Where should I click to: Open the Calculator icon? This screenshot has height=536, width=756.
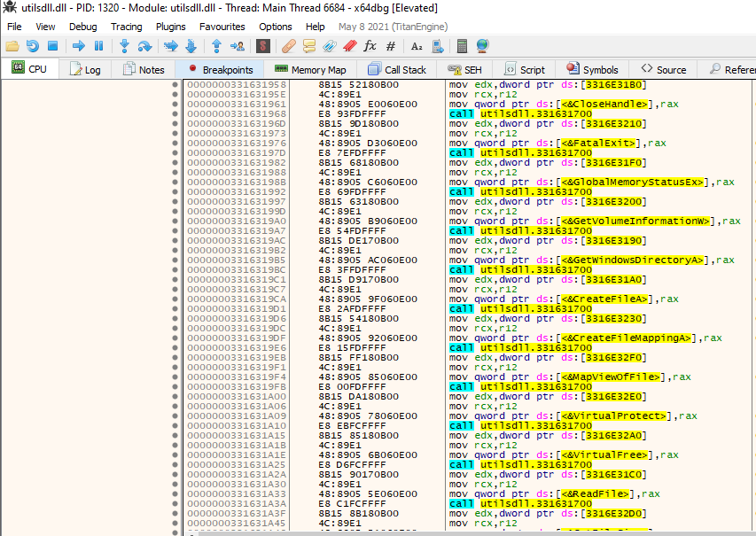462,46
